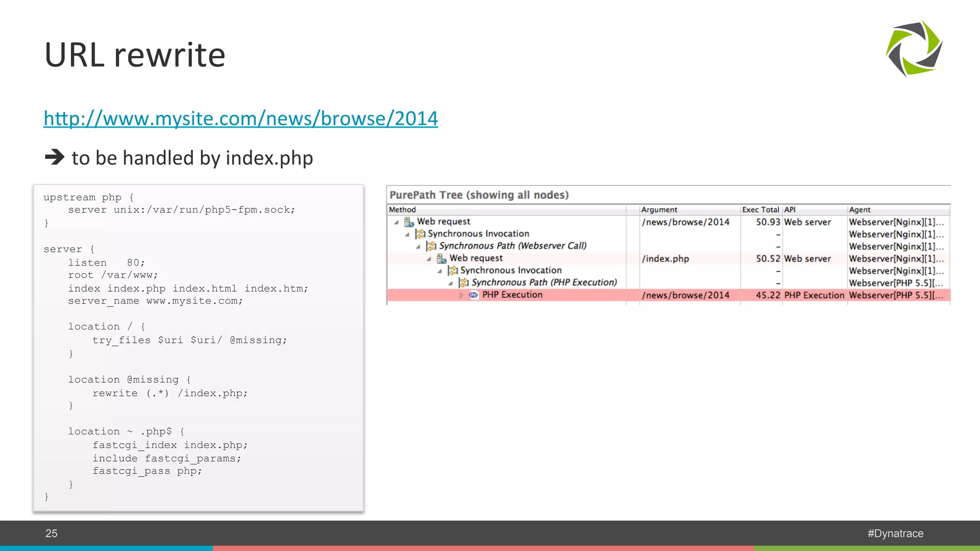
Task: Click the second Synchronous Invocation node icon
Action: tap(453, 271)
